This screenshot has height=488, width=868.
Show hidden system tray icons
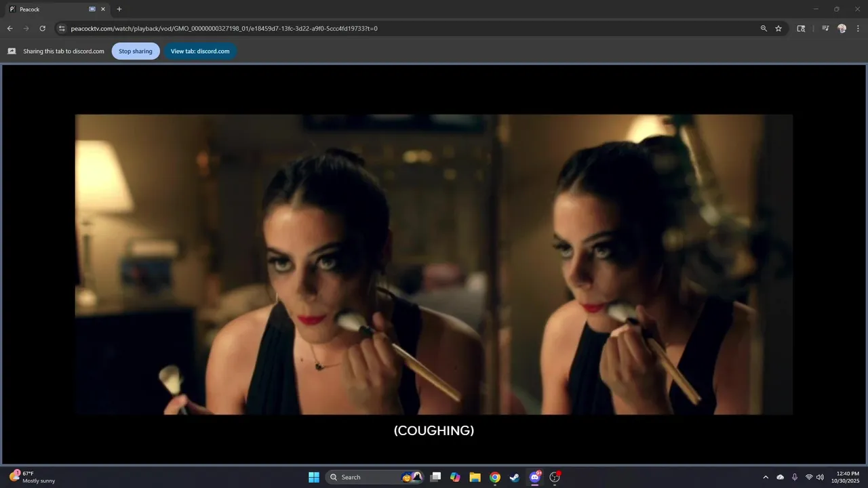coord(766,477)
